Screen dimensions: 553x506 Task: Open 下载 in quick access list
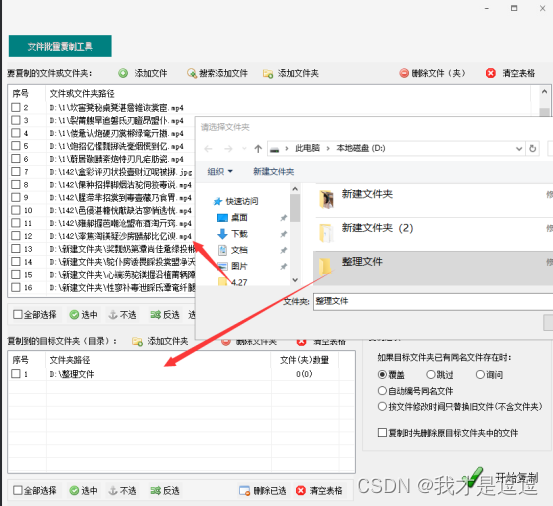232,233
